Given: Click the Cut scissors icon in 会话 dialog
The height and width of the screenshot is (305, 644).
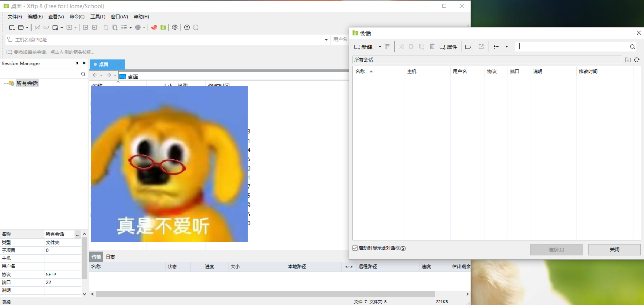Looking at the screenshot, I should pyautogui.click(x=401, y=47).
